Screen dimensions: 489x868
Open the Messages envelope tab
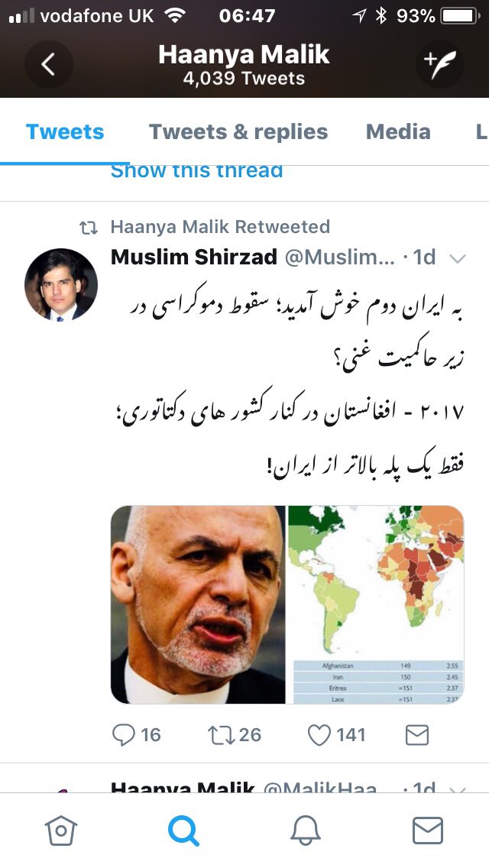[428, 831]
